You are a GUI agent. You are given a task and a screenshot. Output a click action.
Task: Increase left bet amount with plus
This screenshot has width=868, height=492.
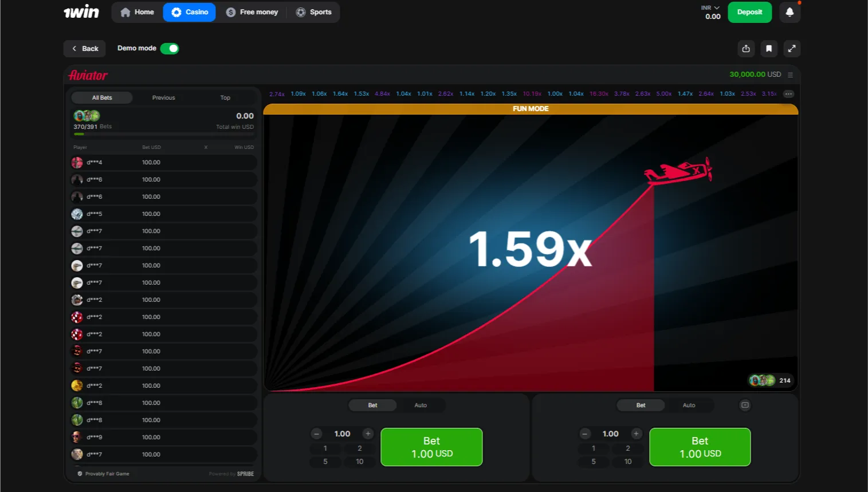(x=368, y=434)
